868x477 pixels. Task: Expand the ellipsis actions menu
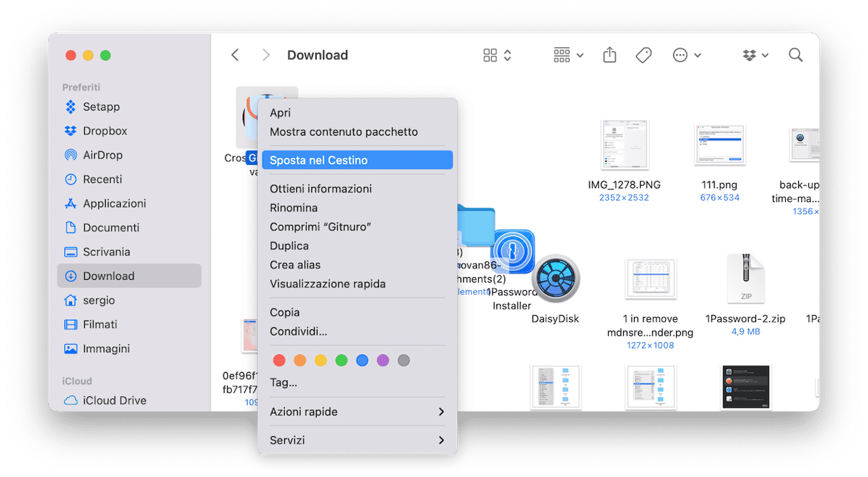[687, 55]
